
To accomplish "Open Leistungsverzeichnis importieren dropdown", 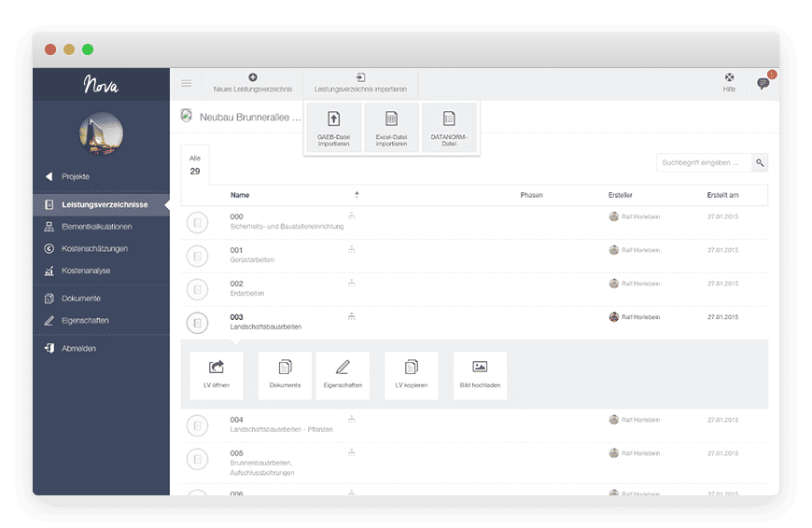I will [360, 83].
